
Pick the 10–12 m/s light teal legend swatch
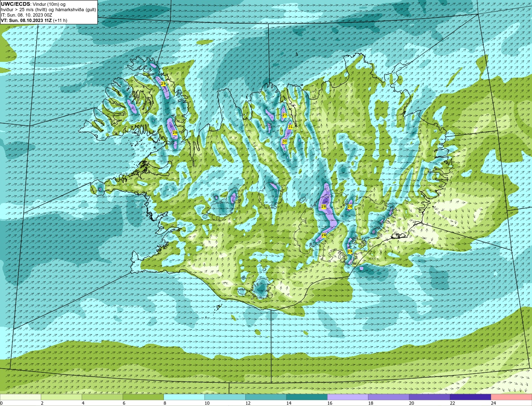point(225,397)
